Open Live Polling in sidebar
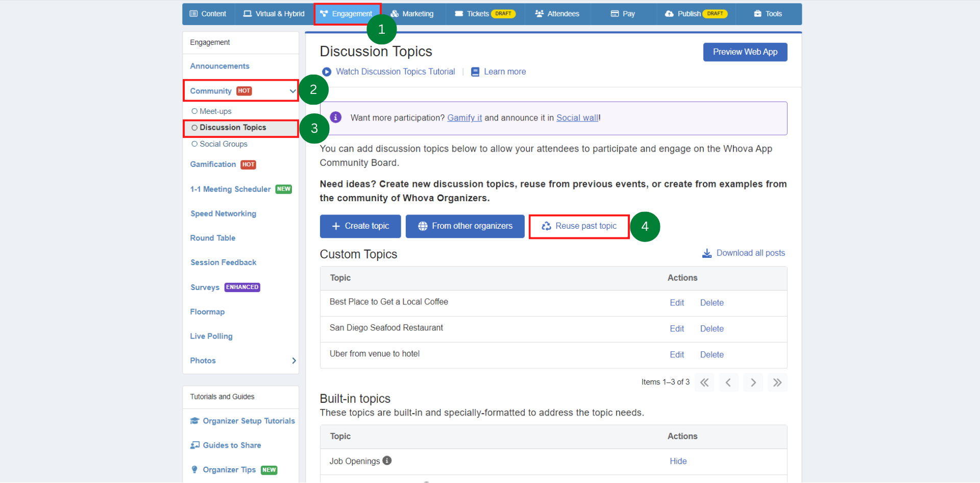This screenshot has height=483, width=980. 211,336
